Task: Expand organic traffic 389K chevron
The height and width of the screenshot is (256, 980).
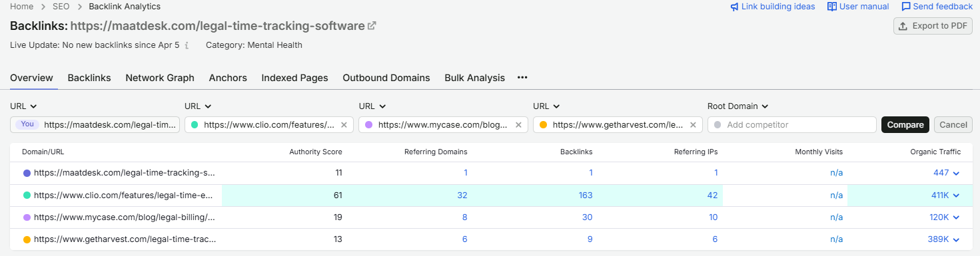Action: click(956, 239)
